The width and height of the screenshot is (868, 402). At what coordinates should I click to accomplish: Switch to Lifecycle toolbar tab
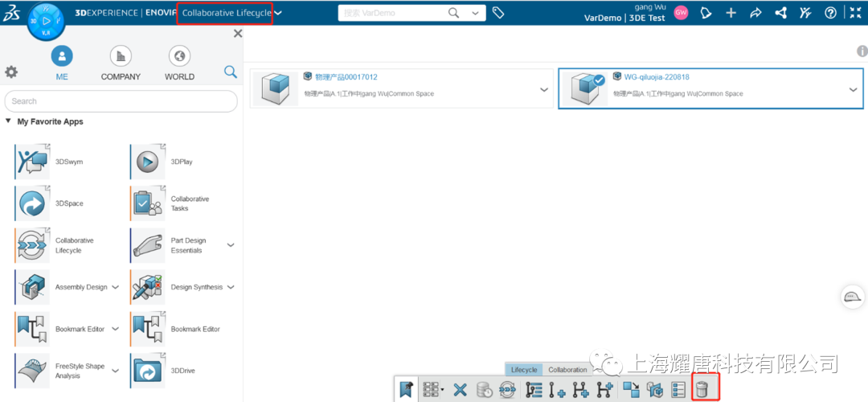tap(524, 370)
